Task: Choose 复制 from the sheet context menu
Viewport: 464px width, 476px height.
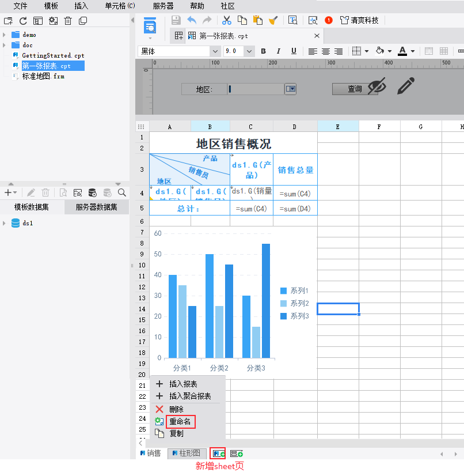Action: (x=177, y=433)
